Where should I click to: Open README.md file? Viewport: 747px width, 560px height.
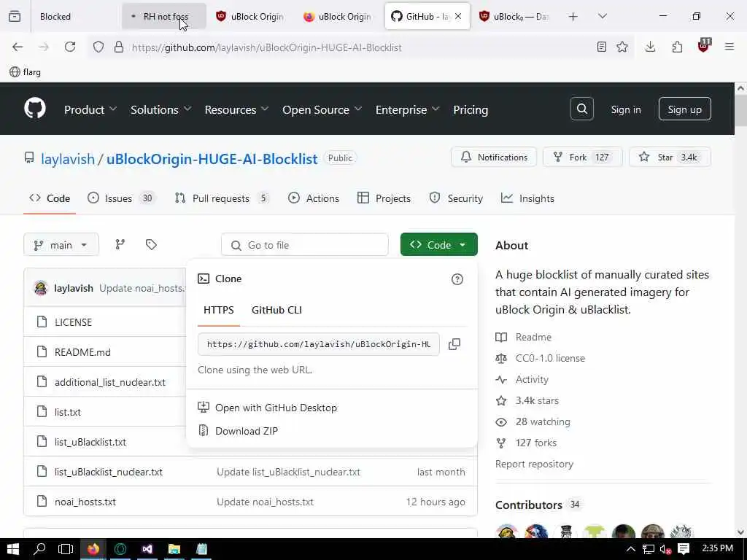[82, 352]
